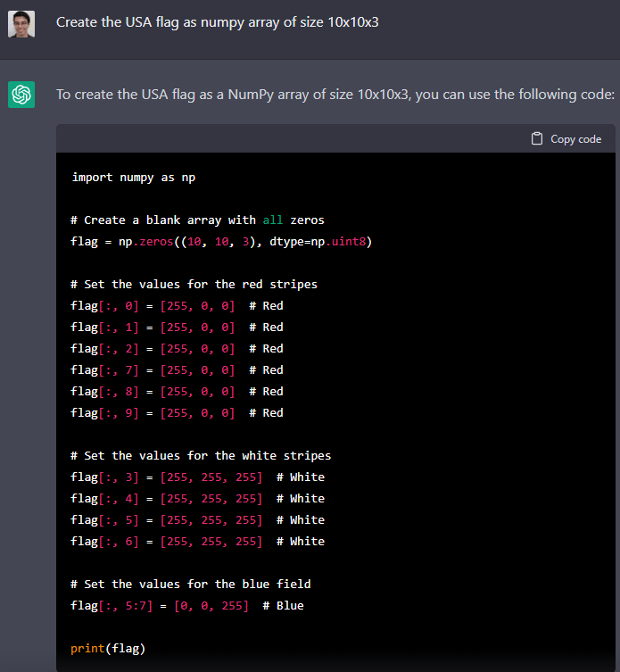Viewport: 620px width, 672px height.
Task: Click the flag[:, 2] red assignment line
Action: [176, 348]
